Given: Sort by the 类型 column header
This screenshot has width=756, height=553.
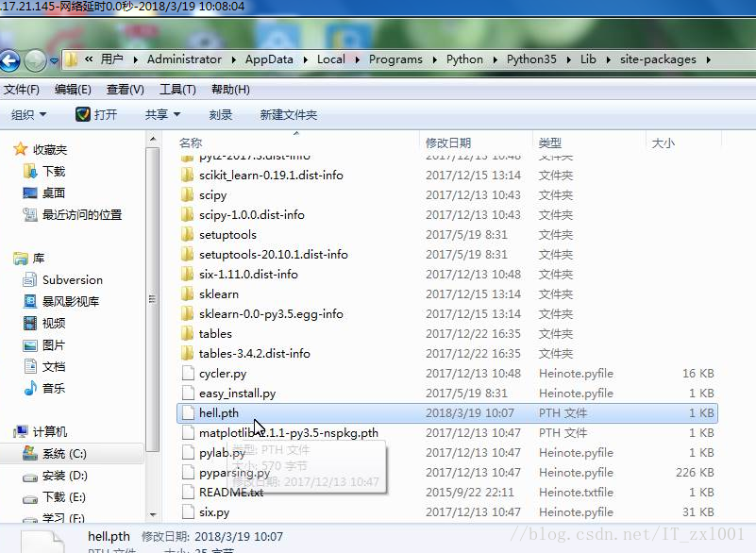Looking at the screenshot, I should coord(550,142).
